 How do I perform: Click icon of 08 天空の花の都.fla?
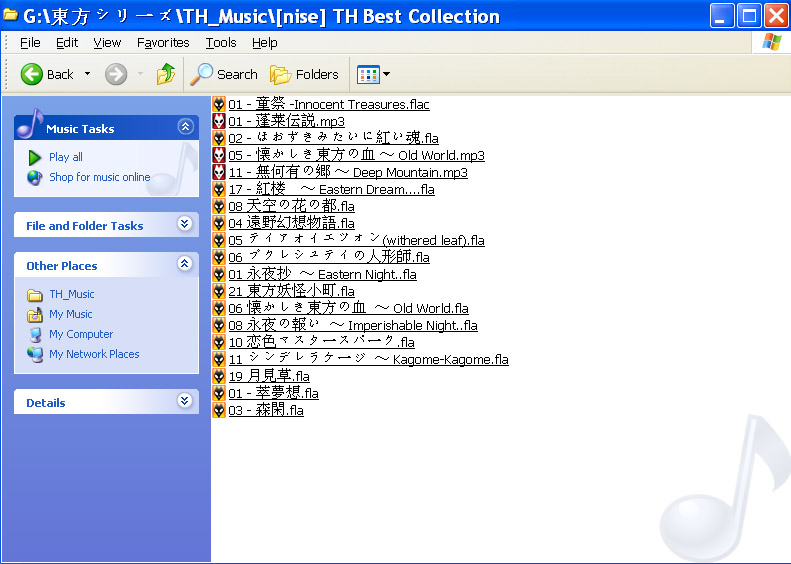[x=218, y=206]
